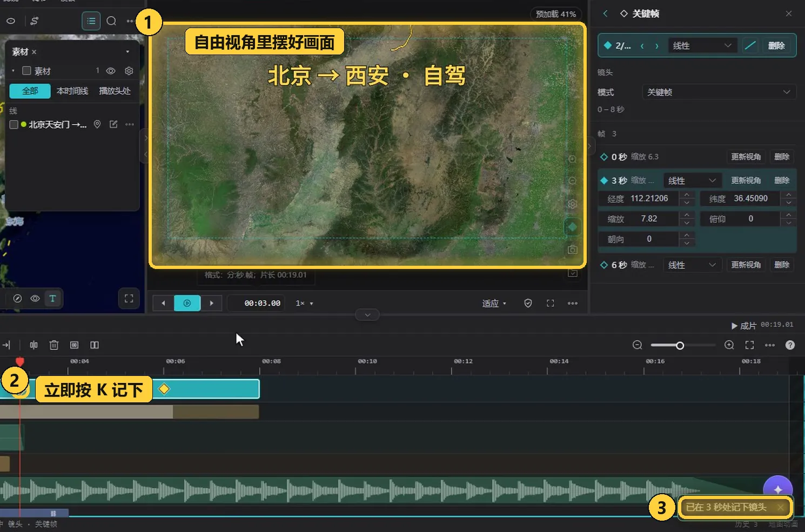Screen dimensions: 805x532
Task: Zoom in the timeline
Action: [729, 345]
